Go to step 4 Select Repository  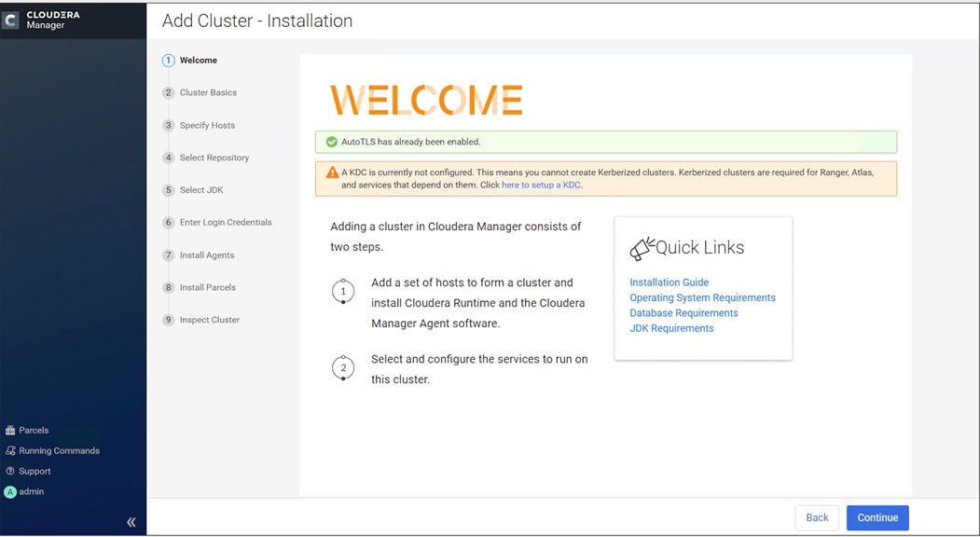[x=206, y=158]
